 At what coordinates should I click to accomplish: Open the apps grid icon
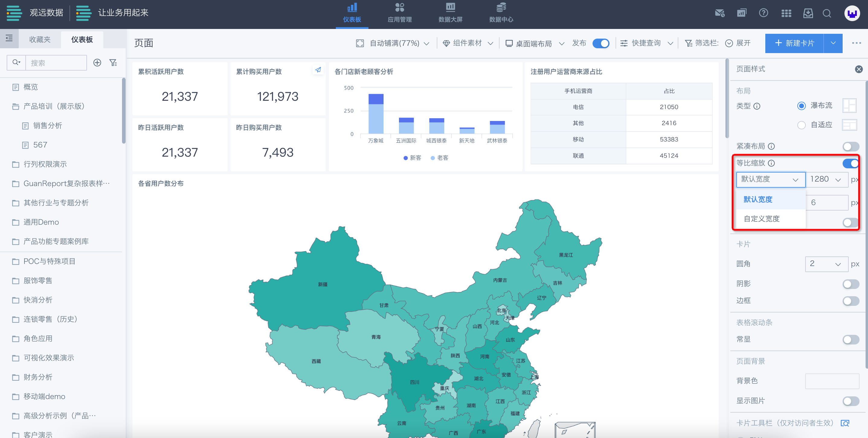786,14
